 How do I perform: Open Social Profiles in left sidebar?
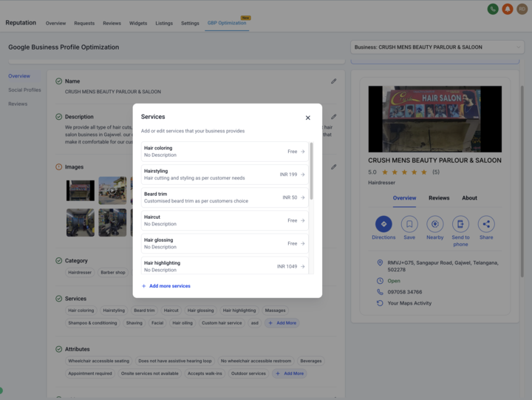pyautogui.click(x=24, y=90)
